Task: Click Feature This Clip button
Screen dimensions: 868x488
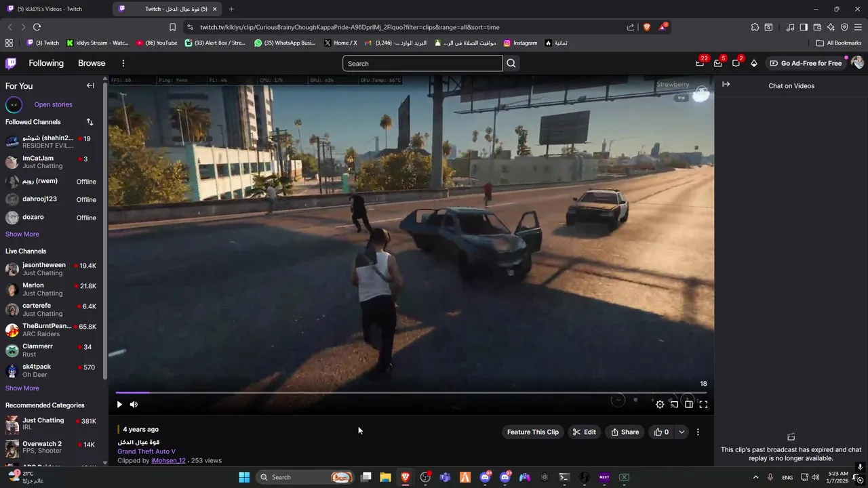Action: pos(533,432)
